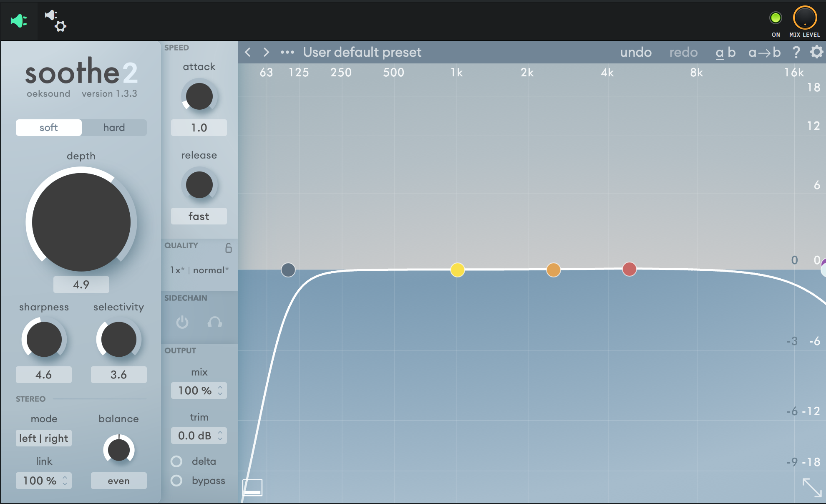The image size is (826, 504).
Task: Open help via the question mark icon
Action: click(x=796, y=52)
